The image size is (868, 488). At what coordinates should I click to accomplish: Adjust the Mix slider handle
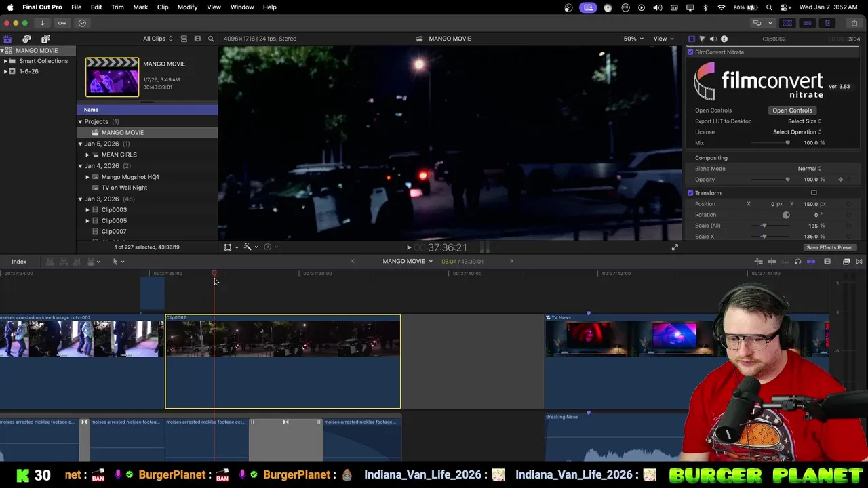(x=787, y=143)
